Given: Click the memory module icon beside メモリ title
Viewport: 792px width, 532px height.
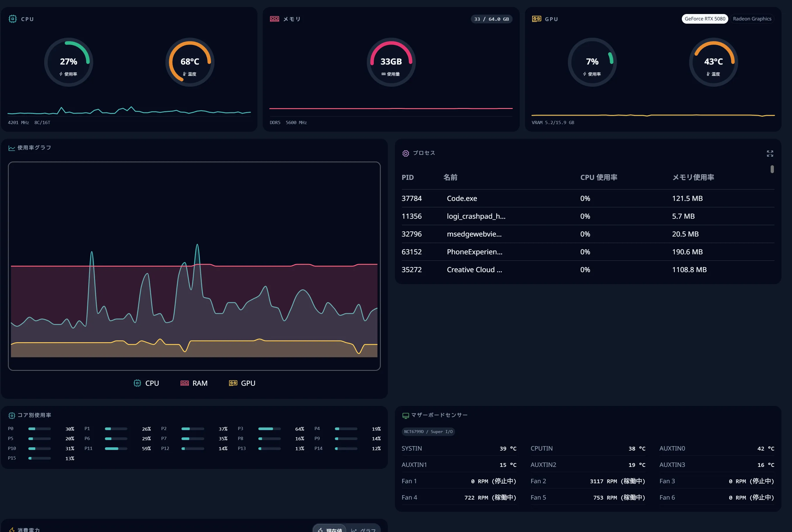Looking at the screenshot, I should (274, 19).
